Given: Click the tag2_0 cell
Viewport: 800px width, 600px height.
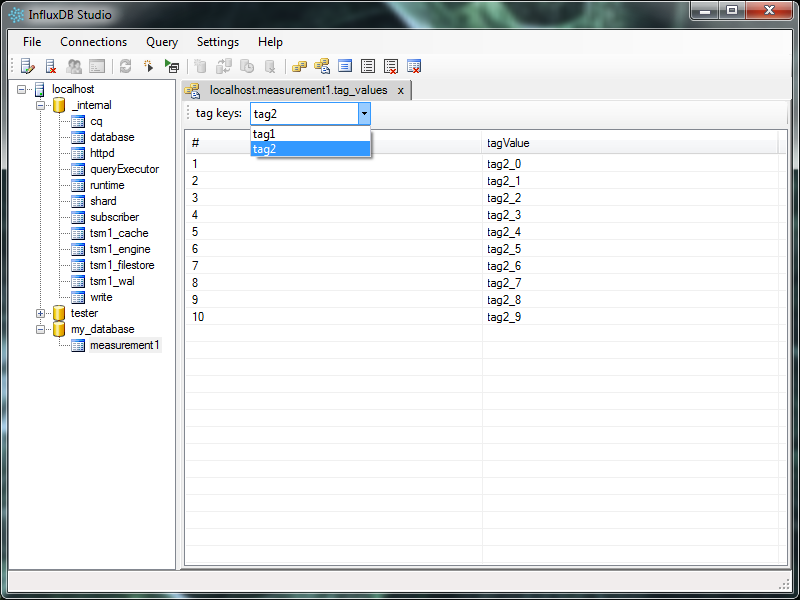Looking at the screenshot, I should [630, 164].
